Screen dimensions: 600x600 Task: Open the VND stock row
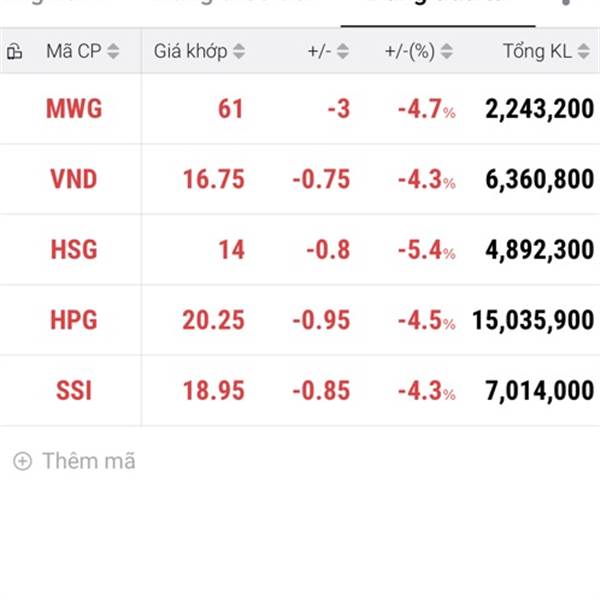[x=300, y=179]
